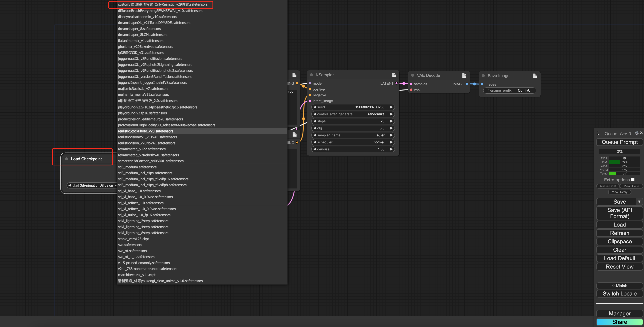The image size is (644, 327).
Task: Clear the workflow canvas
Action: (619, 250)
